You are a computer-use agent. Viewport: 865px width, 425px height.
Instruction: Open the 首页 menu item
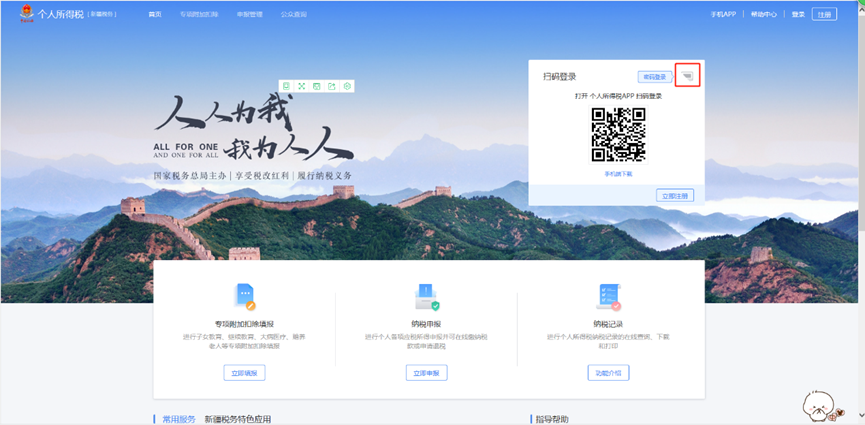pyautogui.click(x=155, y=15)
